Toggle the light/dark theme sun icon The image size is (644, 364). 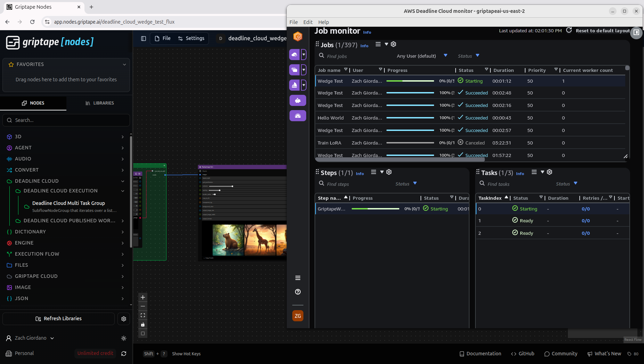pos(124,338)
